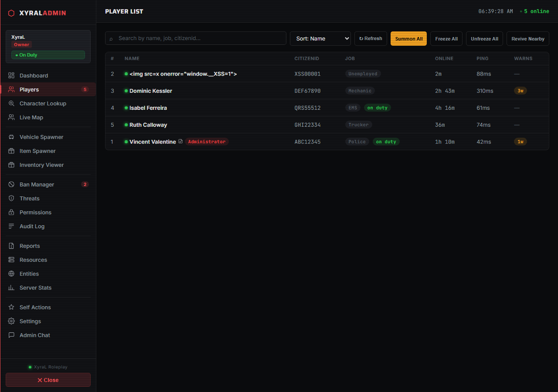Viewport: 558px width, 392px height.
Task: Click the Item Spawner gift icon
Action: [11, 151]
